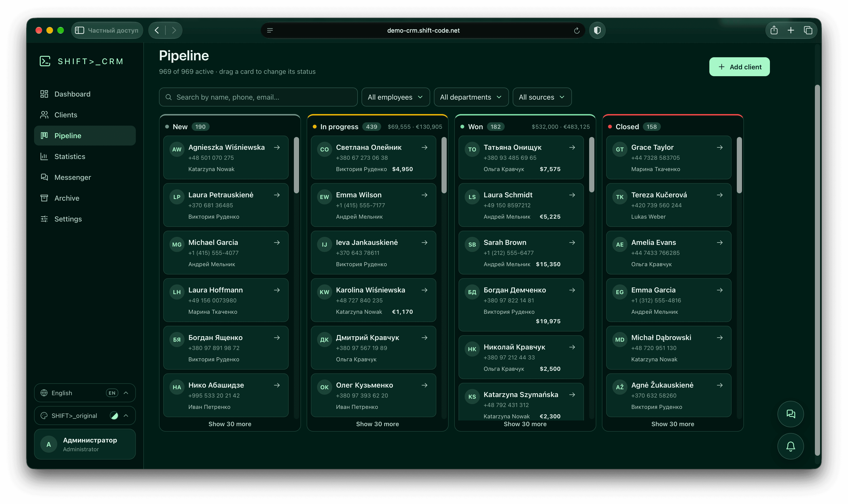The height and width of the screenshot is (504, 848).
Task: Click the SHIFT>_CRM logo icon
Action: (45, 61)
